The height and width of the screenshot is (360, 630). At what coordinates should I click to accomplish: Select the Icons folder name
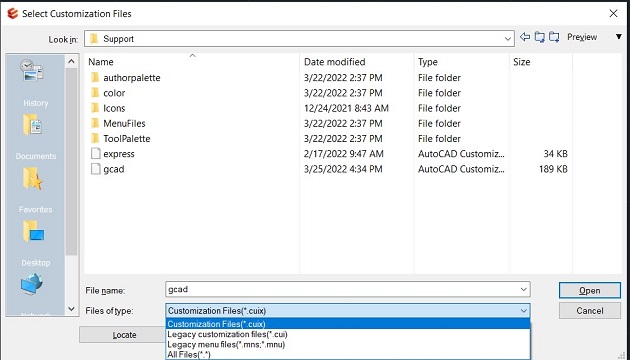tap(114, 108)
